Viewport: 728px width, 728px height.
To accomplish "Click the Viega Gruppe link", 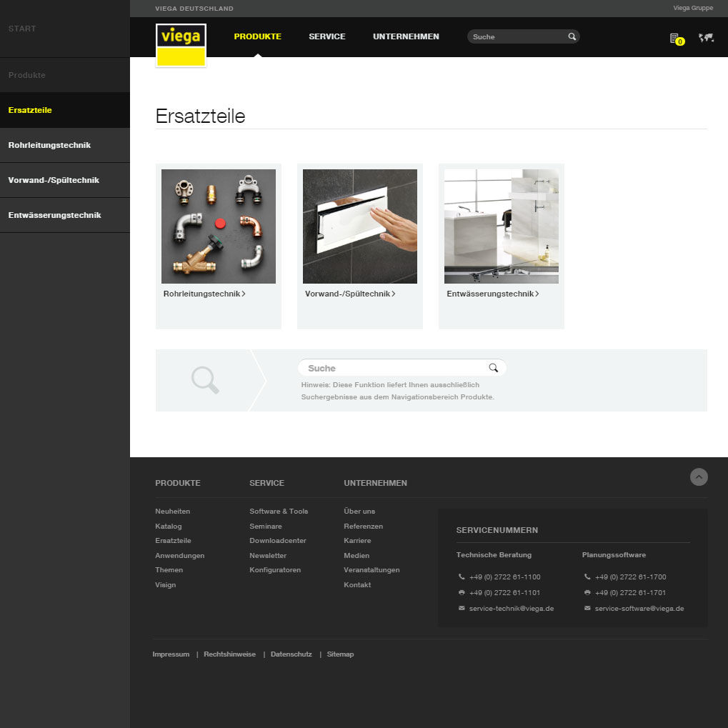I will pyautogui.click(x=693, y=8).
